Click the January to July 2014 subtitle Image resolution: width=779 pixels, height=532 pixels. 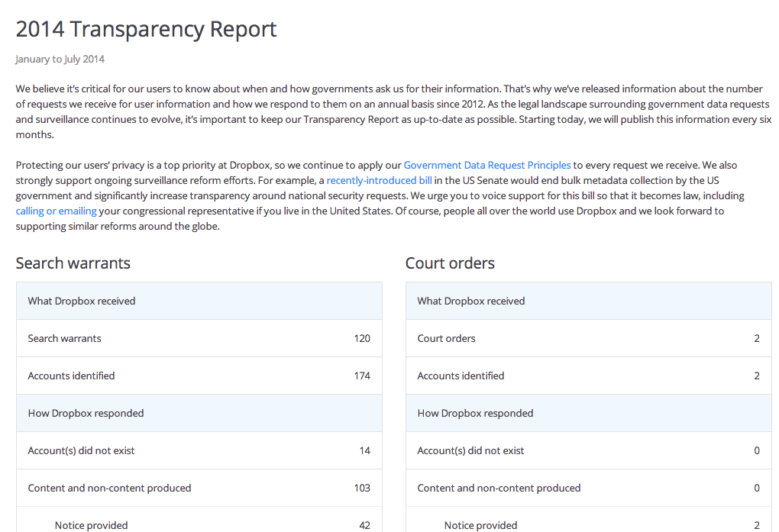60,59
